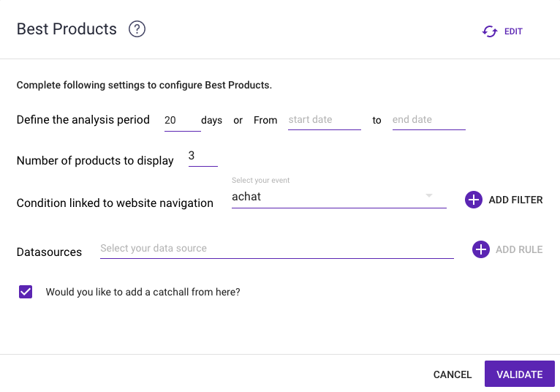The image size is (560, 392).
Task: Focus the analysis period days field
Action: click(182, 121)
